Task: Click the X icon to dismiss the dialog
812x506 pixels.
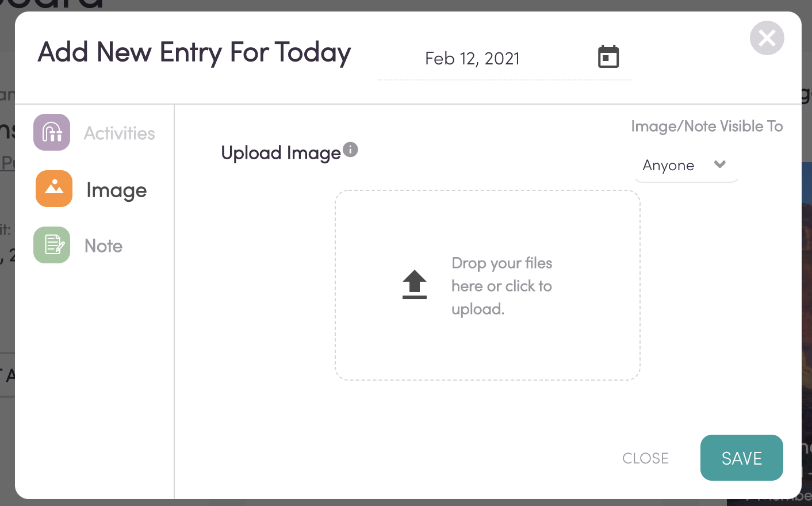Action: coord(767,38)
